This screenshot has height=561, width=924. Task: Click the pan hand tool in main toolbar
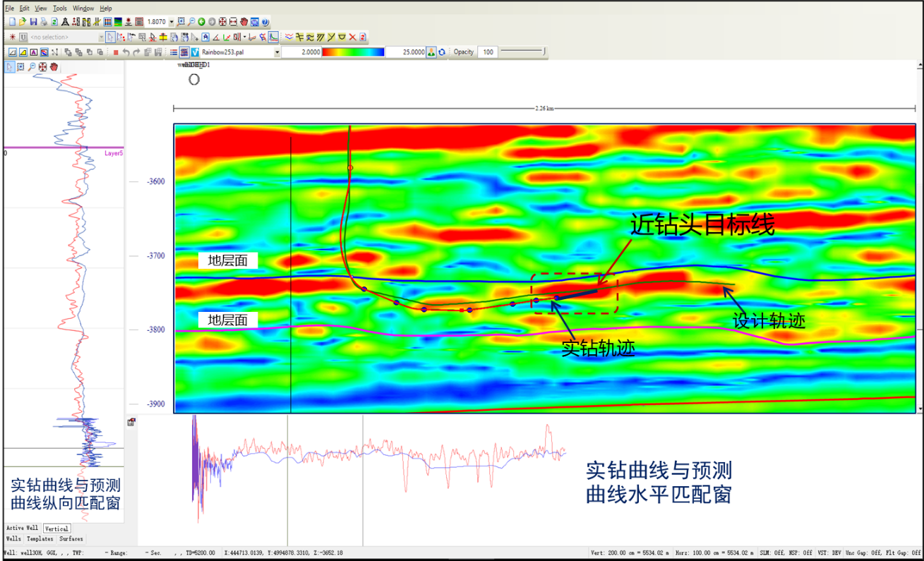click(x=244, y=23)
